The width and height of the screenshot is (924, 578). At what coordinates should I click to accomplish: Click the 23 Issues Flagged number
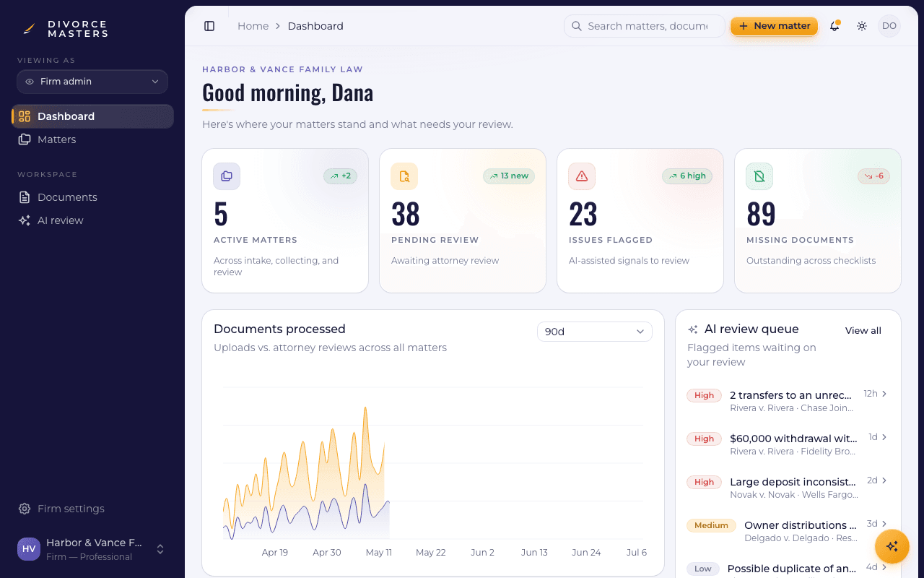[x=583, y=214]
